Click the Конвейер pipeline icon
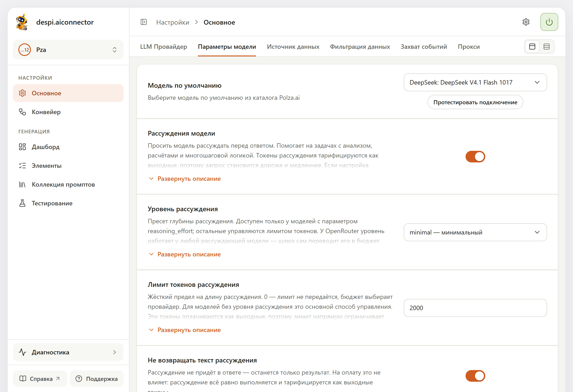 coord(22,112)
